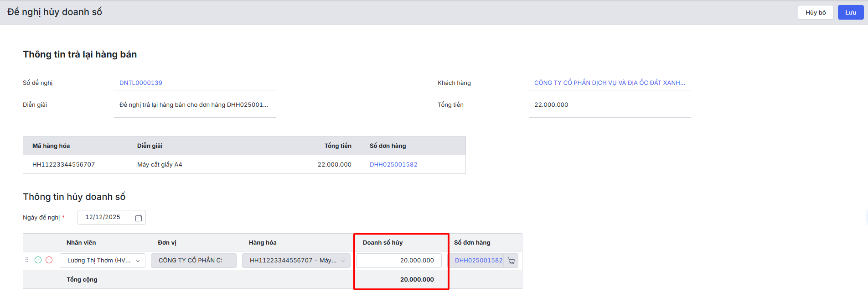Click the shopping cart icon beside DHH025001582

point(511,261)
